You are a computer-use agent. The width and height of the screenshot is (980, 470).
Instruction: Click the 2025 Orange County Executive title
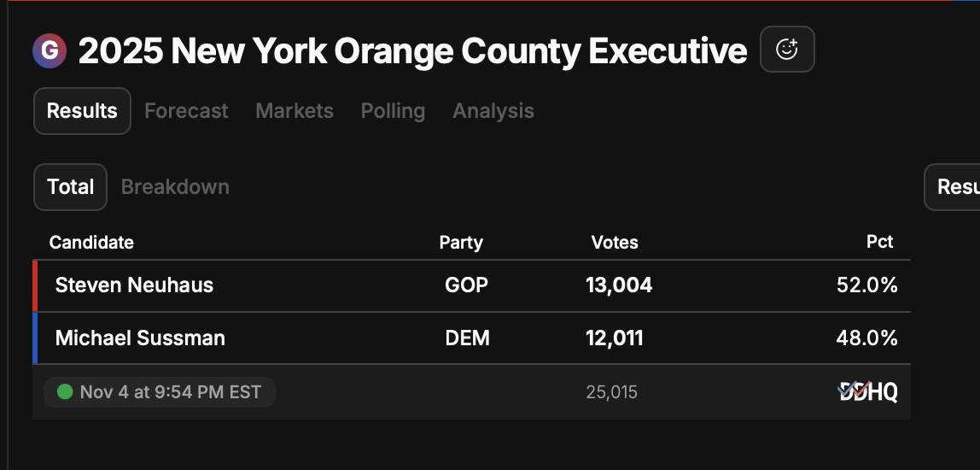[412, 51]
